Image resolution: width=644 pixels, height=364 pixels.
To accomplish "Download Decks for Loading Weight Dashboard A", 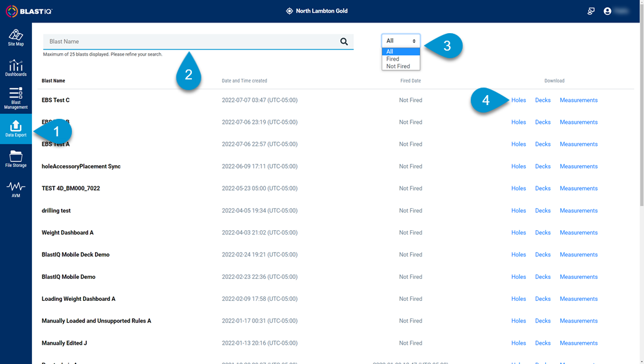I will click(x=543, y=299).
